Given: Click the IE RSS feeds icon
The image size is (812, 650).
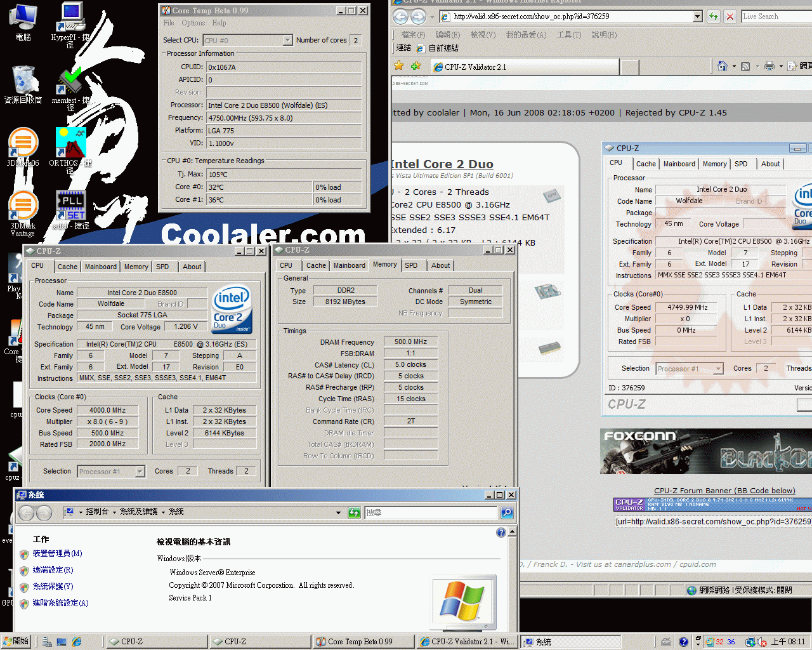Looking at the screenshot, I should coord(745,66).
